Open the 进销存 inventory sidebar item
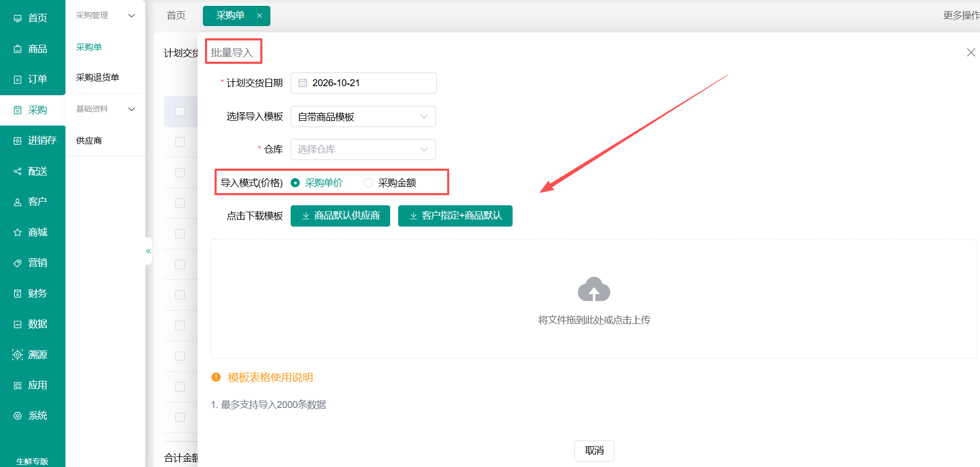 32,140
